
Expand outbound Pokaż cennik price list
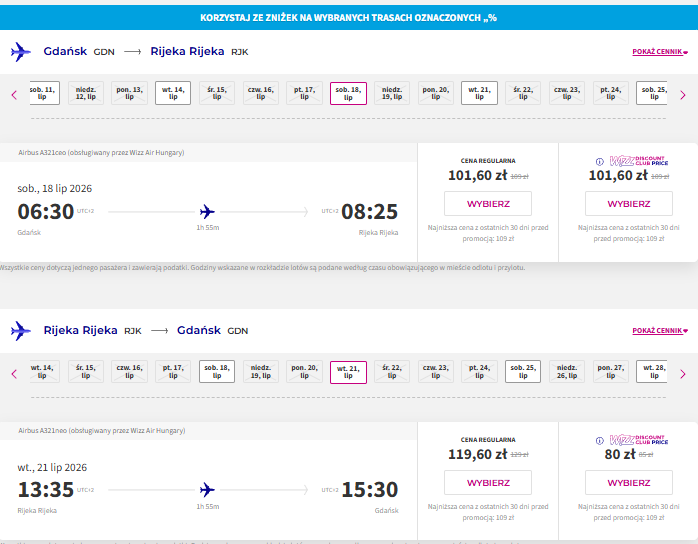[x=660, y=52]
